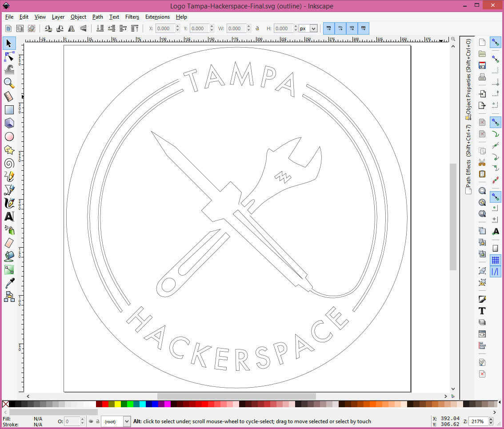Click the Cut scissors icon
This screenshot has height=429, width=504.
pyautogui.click(x=482, y=162)
